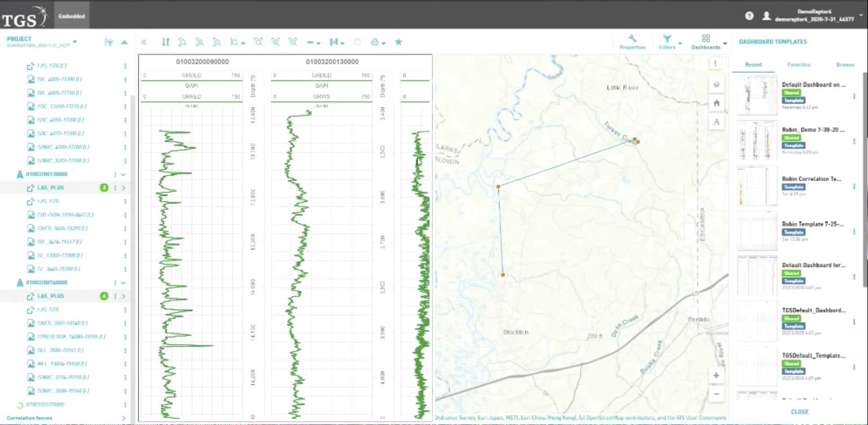868x425 pixels.
Task: Click the greyed-out delete trash icon
Action: pos(357,42)
